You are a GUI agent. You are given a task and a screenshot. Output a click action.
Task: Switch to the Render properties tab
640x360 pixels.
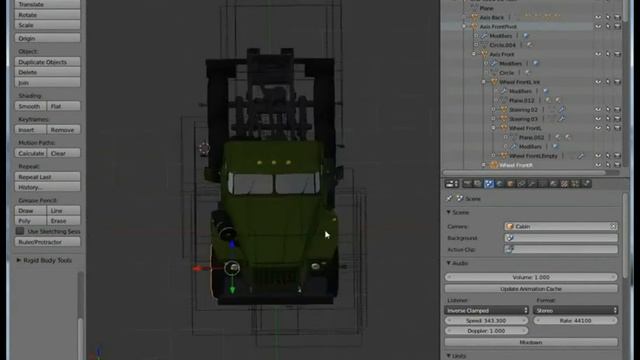pos(467,184)
